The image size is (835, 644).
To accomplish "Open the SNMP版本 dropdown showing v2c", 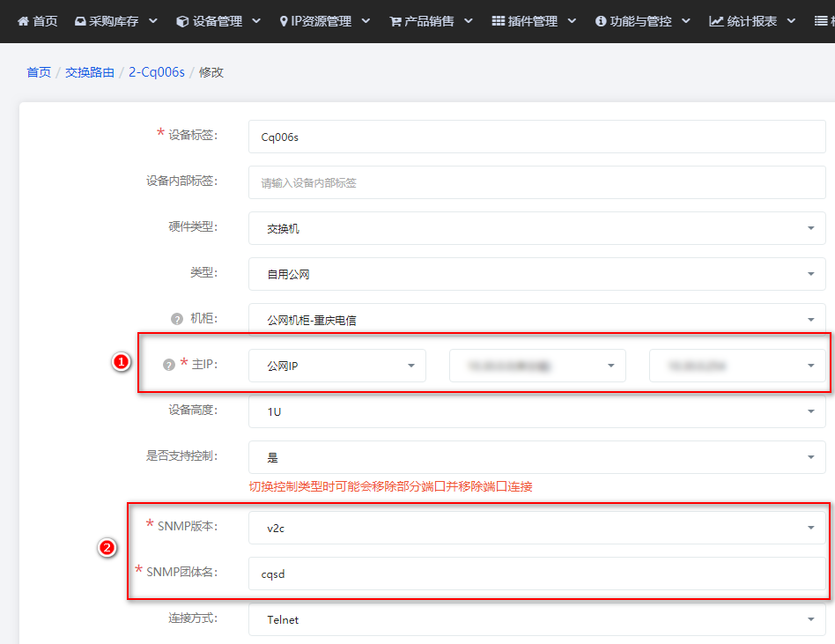I will coord(536,528).
